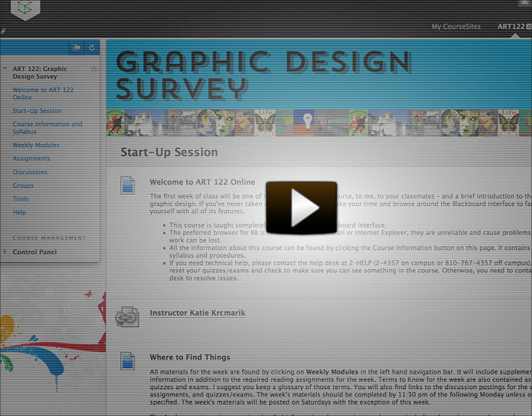The height and width of the screenshot is (416, 532).
Task: Click the CourseSites logo in the header
Action: [26, 8]
